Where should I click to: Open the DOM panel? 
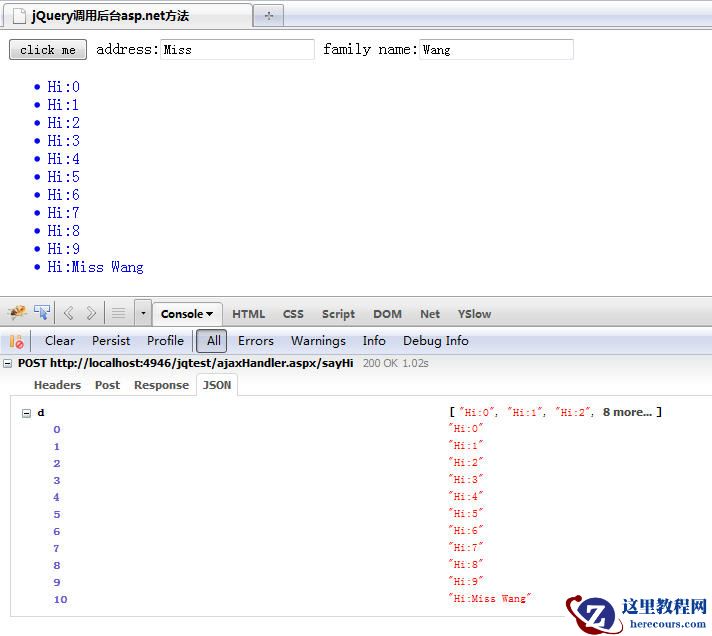(x=387, y=314)
